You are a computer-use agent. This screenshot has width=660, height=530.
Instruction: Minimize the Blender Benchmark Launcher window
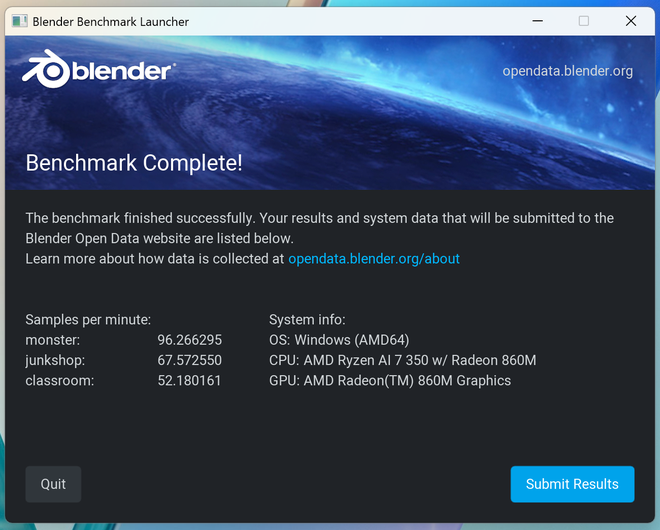coord(538,21)
